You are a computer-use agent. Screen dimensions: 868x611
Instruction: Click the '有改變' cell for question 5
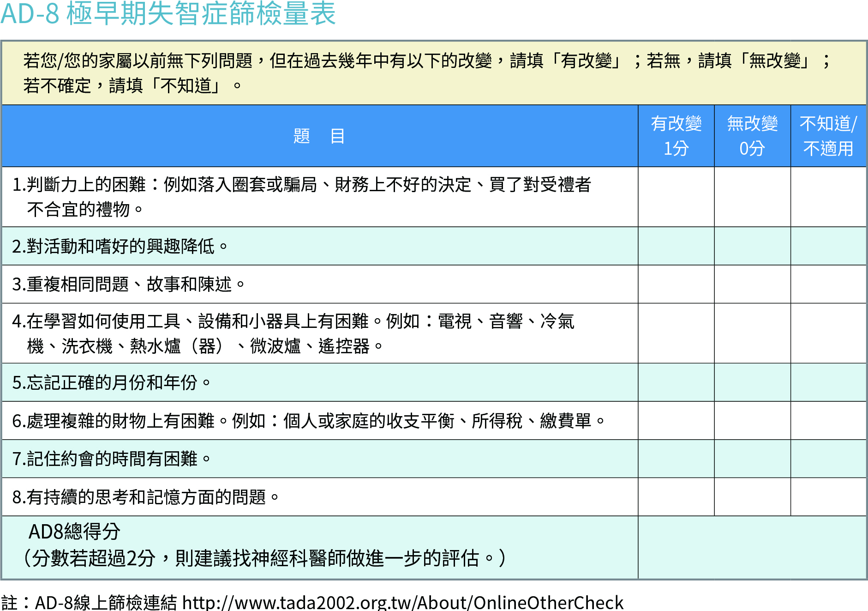(676, 382)
